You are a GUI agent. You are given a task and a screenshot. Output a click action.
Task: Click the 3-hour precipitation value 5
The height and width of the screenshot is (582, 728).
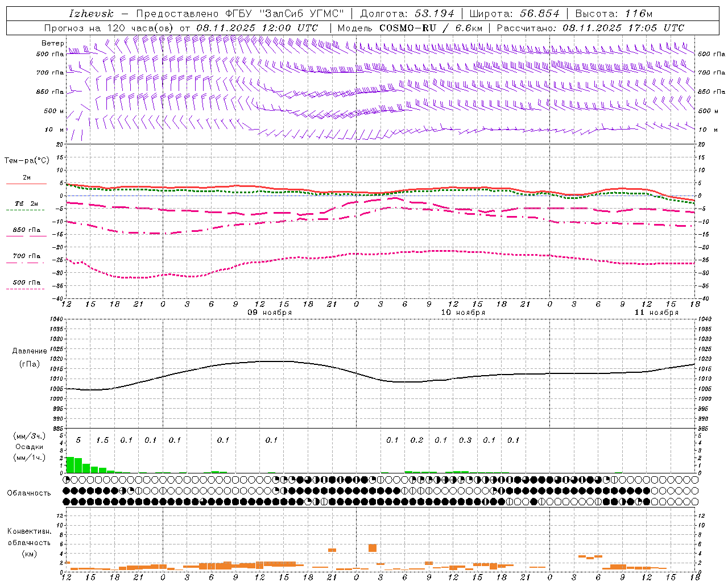[78, 440]
